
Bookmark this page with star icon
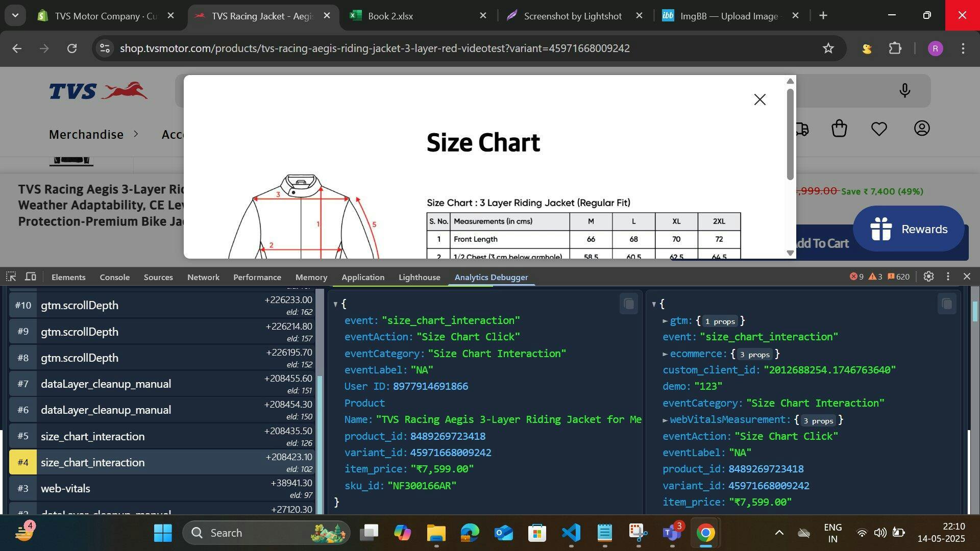point(828,48)
